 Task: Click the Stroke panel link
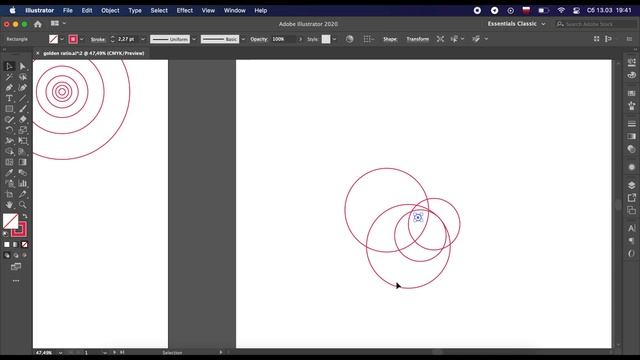click(98, 39)
